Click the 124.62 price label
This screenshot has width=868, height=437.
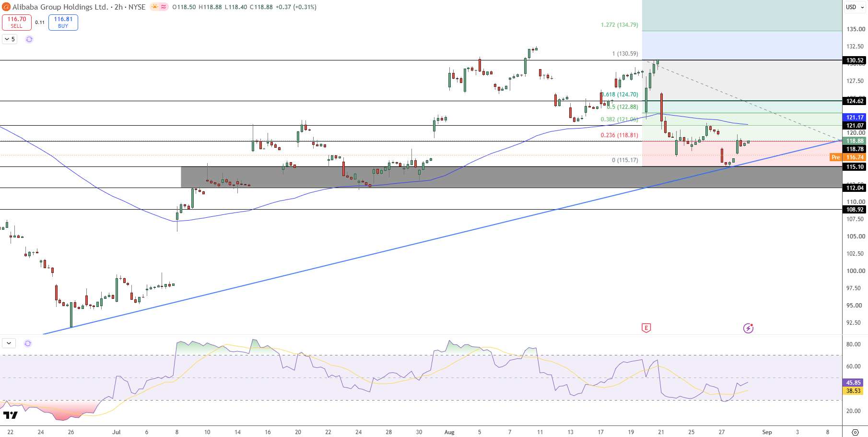(x=855, y=101)
